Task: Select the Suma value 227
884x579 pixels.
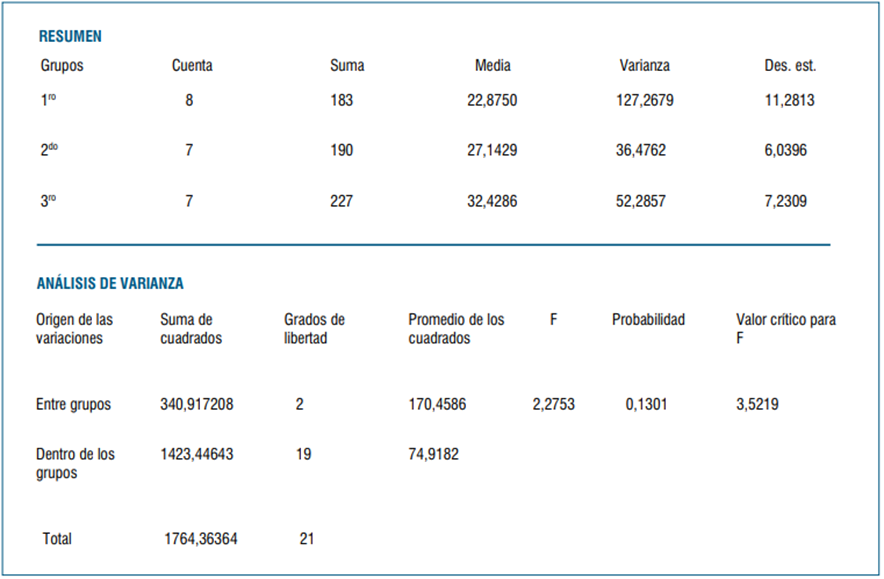Action: coord(342,201)
